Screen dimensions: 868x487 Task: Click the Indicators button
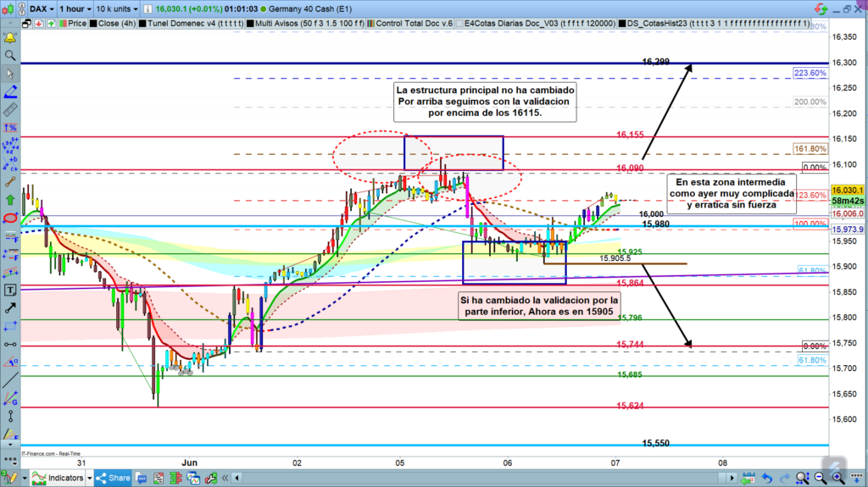pyautogui.click(x=58, y=478)
